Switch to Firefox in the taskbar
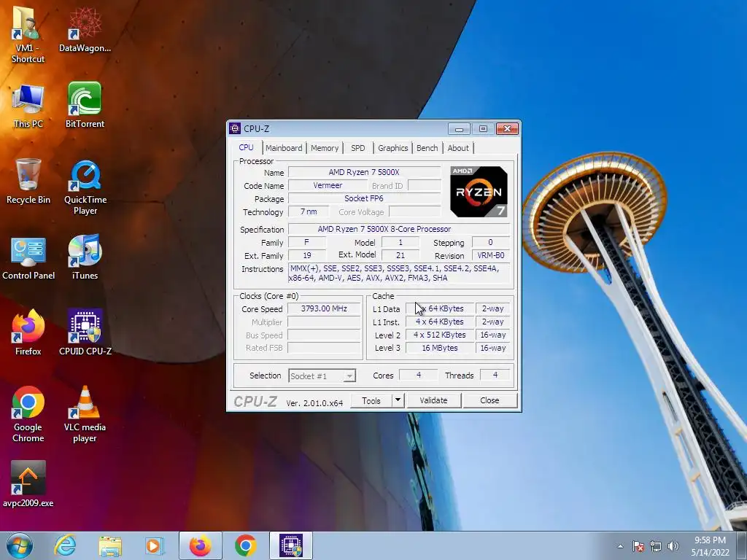The width and height of the screenshot is (747, 560). (x=201, y=545)
